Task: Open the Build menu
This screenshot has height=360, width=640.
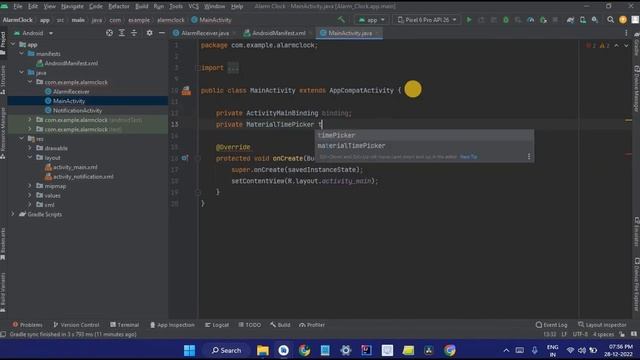Action: [142, 6]
